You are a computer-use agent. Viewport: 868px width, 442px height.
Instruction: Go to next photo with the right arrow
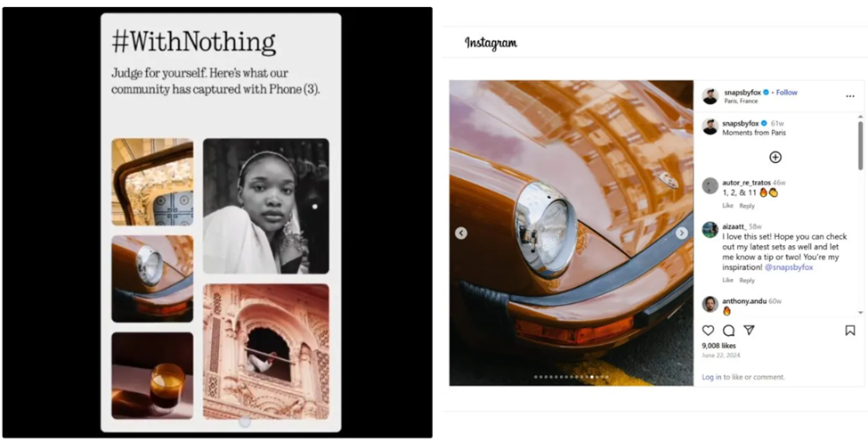click(x=682, y=233)
